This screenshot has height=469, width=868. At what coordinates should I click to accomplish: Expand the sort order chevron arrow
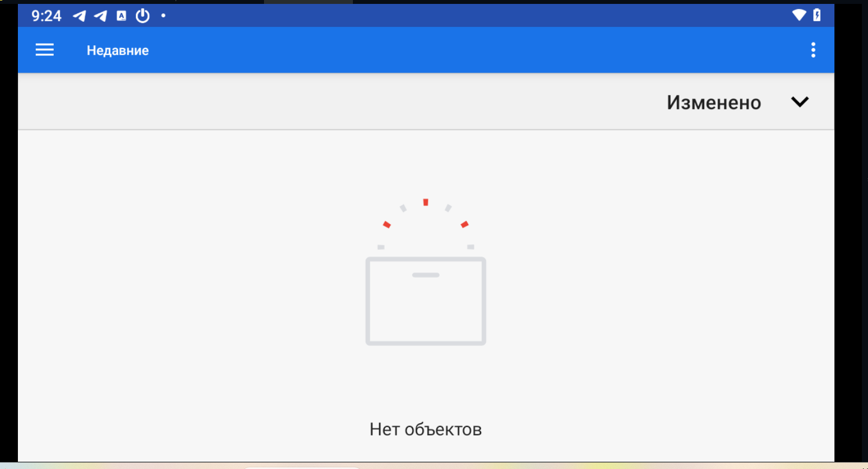click(800, 102)
